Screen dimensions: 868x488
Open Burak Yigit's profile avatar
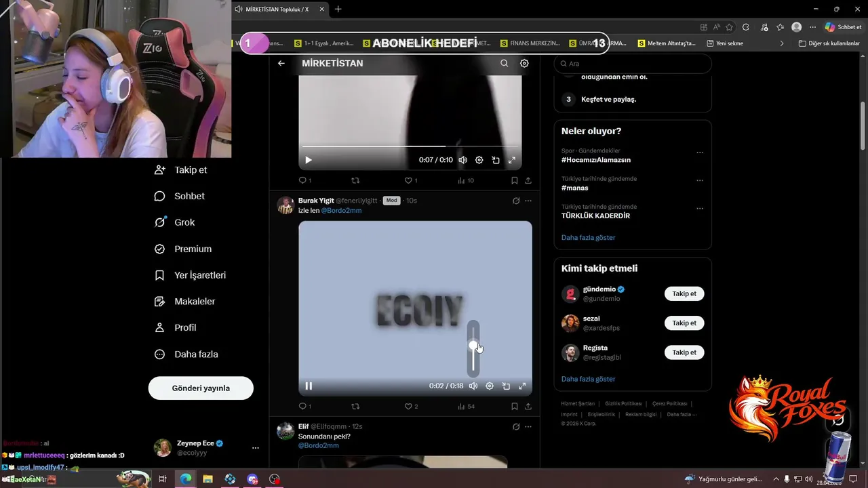(285, 205)
